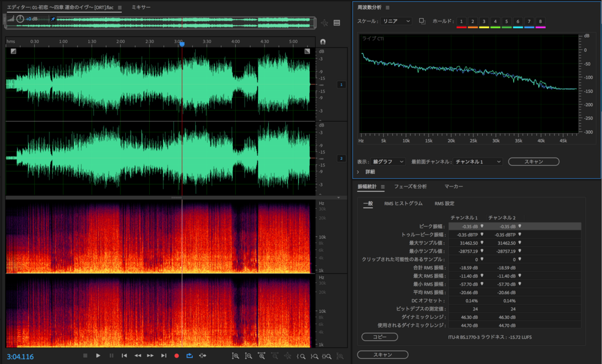Toggle hold button 1 (red)

461,22
